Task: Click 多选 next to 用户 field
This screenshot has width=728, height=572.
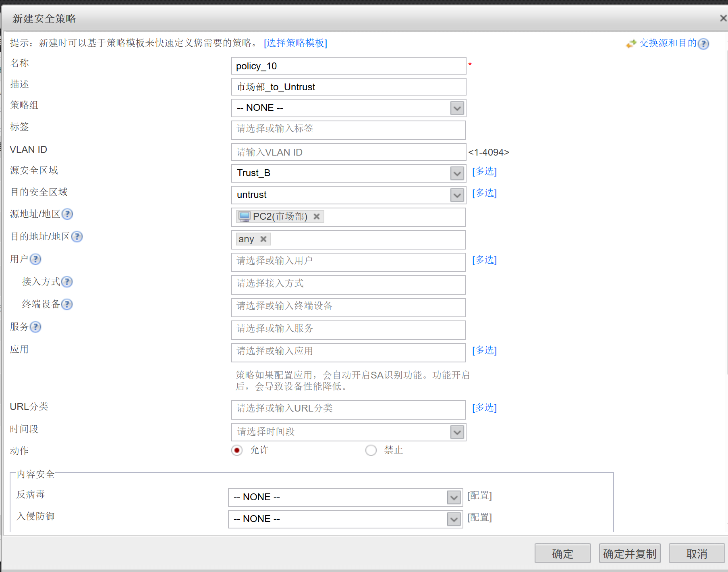Action: click(x=484, y=260)
